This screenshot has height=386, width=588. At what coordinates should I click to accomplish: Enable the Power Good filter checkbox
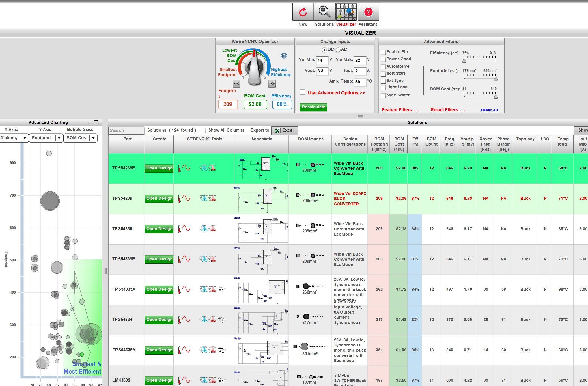click(383, 59)
